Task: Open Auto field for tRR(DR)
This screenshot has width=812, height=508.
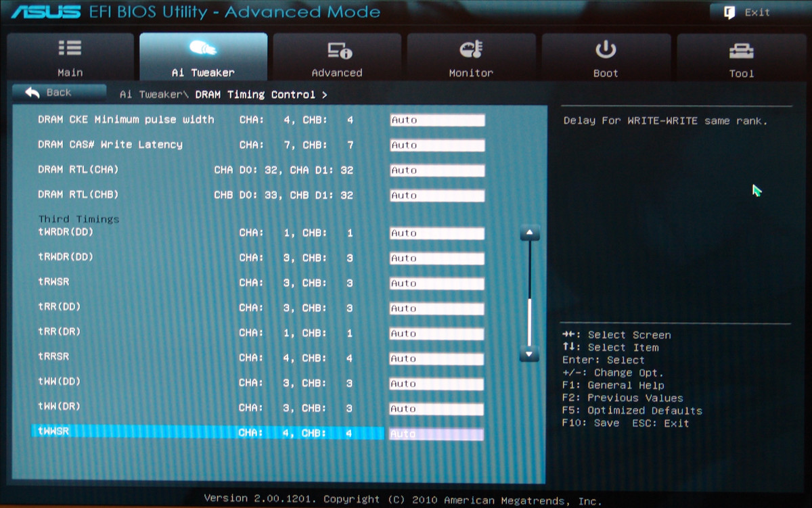Action: pyautogui.click(x=437, y=333)
